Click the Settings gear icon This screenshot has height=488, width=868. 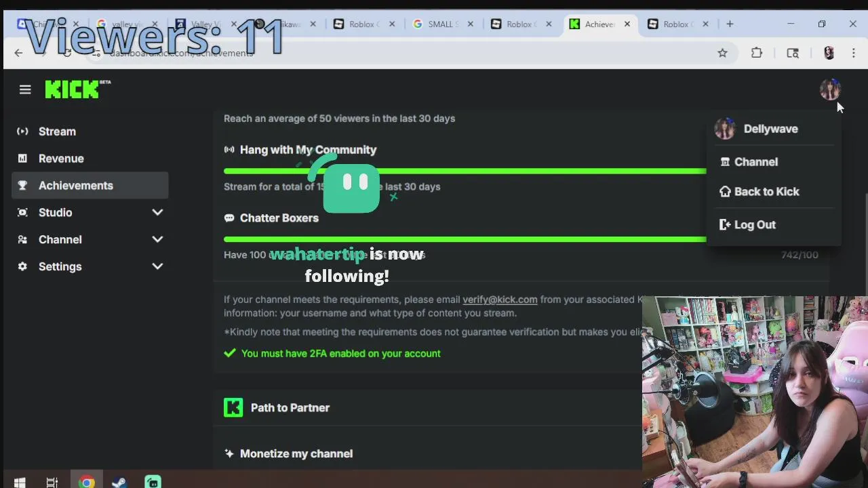[x=22, y=267]
